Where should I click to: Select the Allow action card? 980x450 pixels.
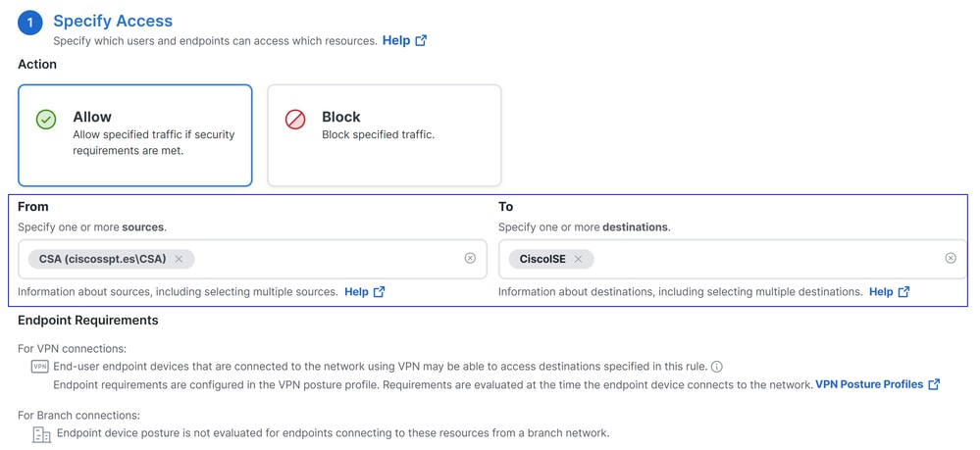135,135
